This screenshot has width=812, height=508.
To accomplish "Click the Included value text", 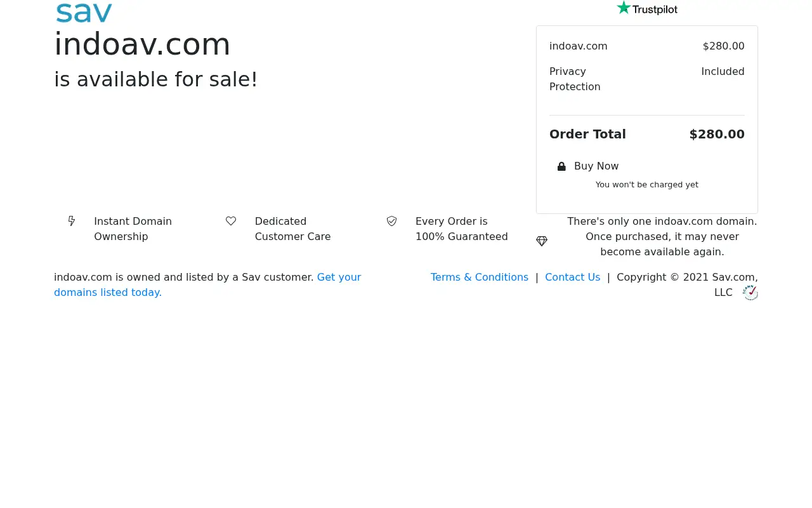I will point(723,71).
